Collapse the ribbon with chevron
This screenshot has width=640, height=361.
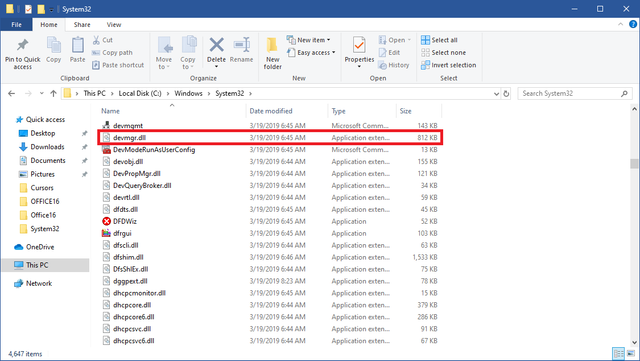tap(620, 25)
